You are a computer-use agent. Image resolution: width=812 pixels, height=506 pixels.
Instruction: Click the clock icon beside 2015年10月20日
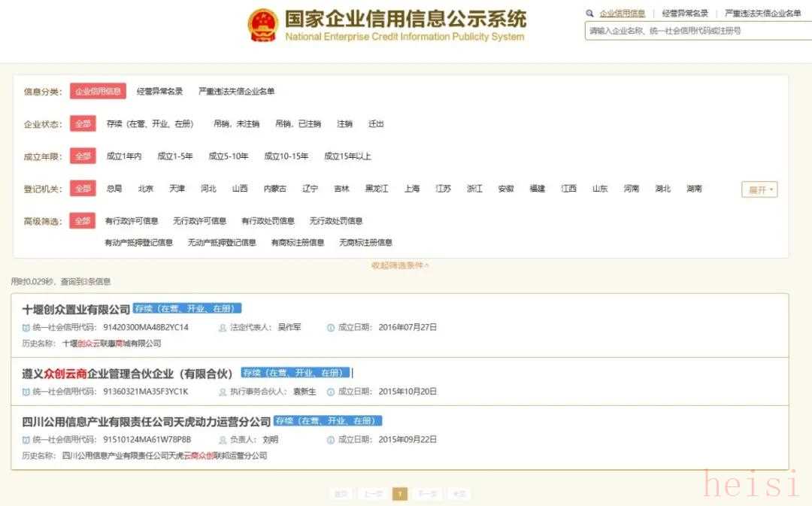coord(331,392)
